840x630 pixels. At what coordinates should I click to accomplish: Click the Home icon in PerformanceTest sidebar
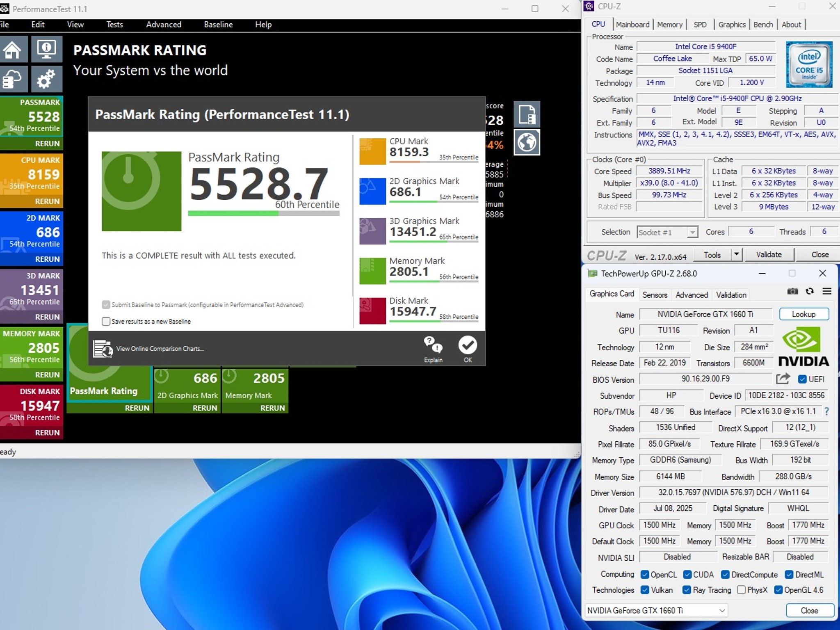pyautogui.click(x=12, y=50)
